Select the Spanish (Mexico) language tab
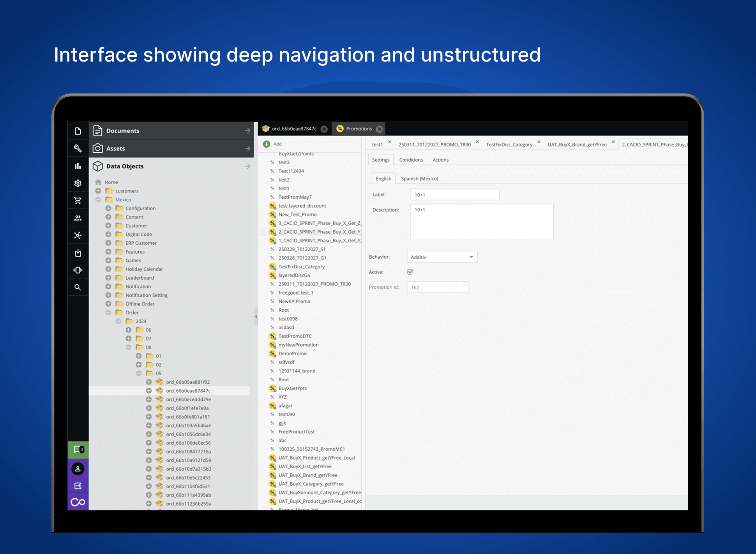 coord(419,178)
